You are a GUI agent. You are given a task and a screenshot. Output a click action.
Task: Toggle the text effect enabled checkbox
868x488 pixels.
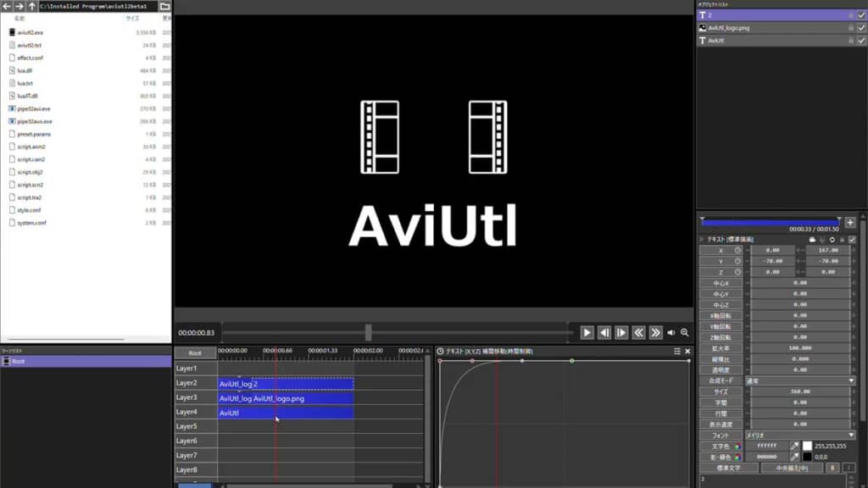[x=852, y=240]
